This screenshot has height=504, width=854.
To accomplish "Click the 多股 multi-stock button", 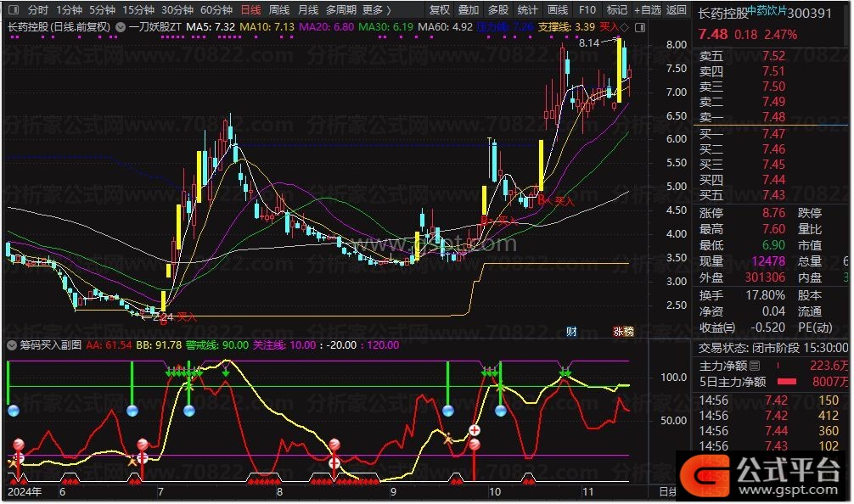I will (x=497, y=10).
